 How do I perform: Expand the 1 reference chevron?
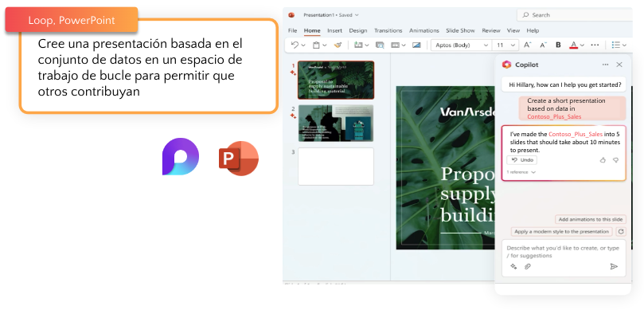click(533, 172)
